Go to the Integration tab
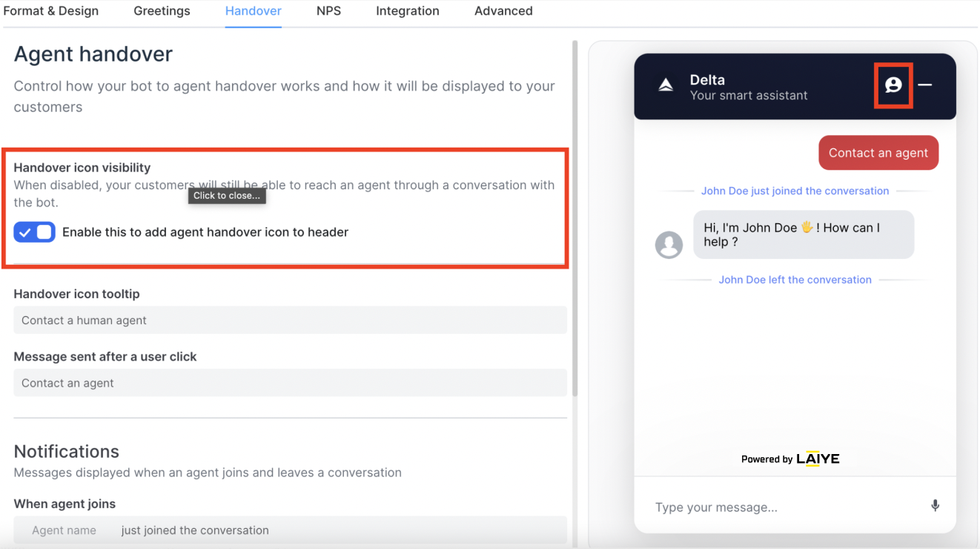 point(407,11)
